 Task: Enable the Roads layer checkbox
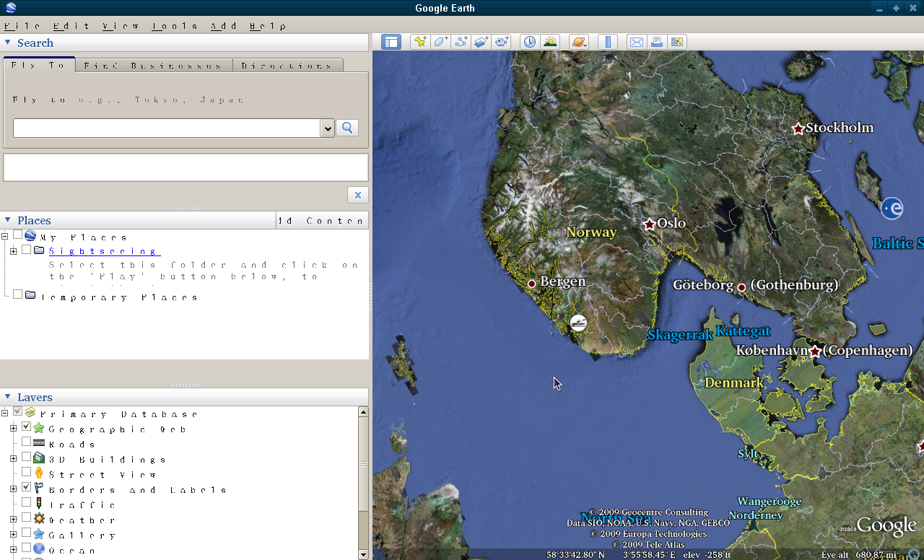pos(27,442)
